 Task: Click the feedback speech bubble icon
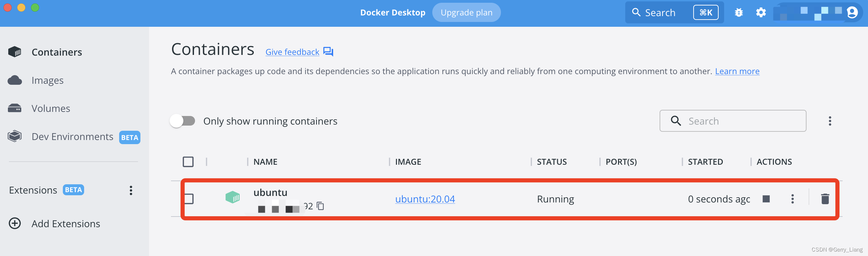tap(328, 52)
